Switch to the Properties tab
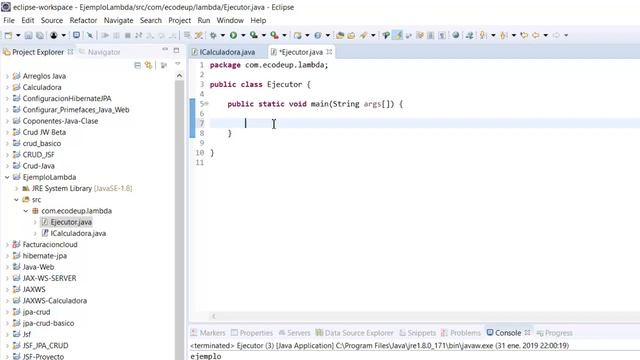This screenshot has width=640, height=360. click(x=252, y=333)
